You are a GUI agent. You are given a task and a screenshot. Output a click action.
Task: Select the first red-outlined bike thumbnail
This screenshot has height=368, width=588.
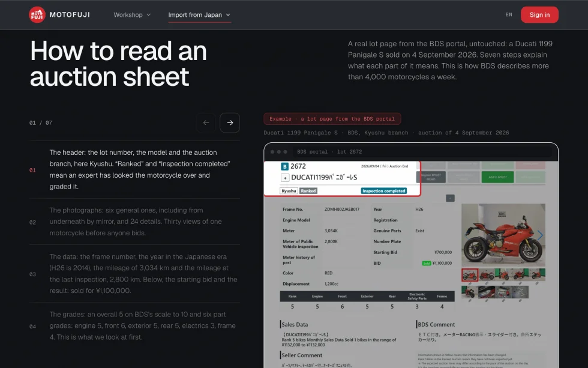469,275
